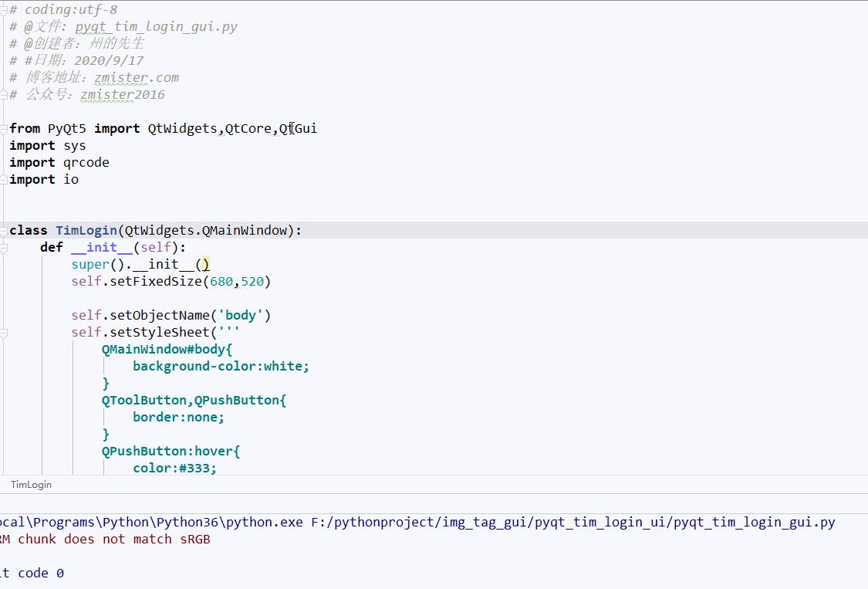Click QtGui in the PyQt5 import
This screenshot has height=589, width=868.
tap(298, 129)
